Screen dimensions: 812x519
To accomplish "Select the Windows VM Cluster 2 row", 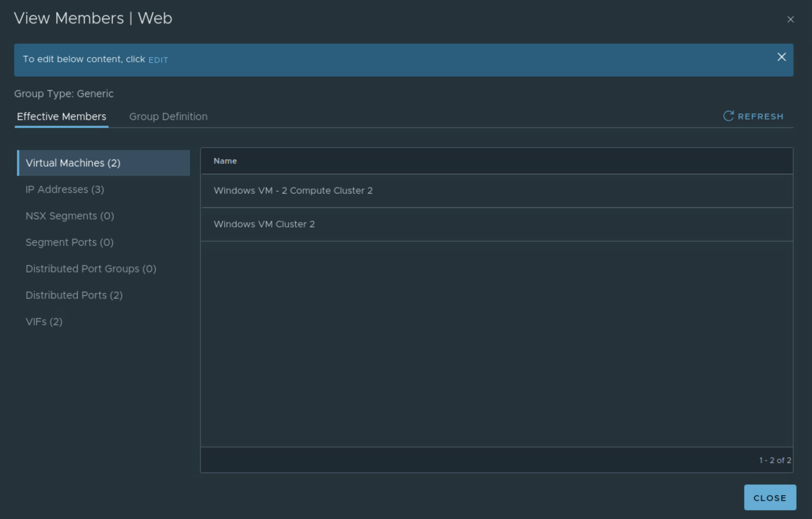I will click(264, 224).
